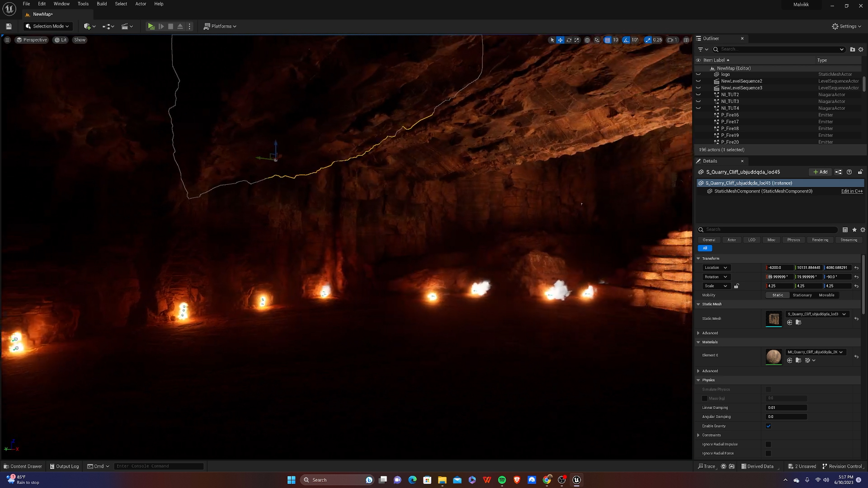Click the material Element 0 thumbnail
The width and height of the screenshot is (868, 488).
(774, 356)
